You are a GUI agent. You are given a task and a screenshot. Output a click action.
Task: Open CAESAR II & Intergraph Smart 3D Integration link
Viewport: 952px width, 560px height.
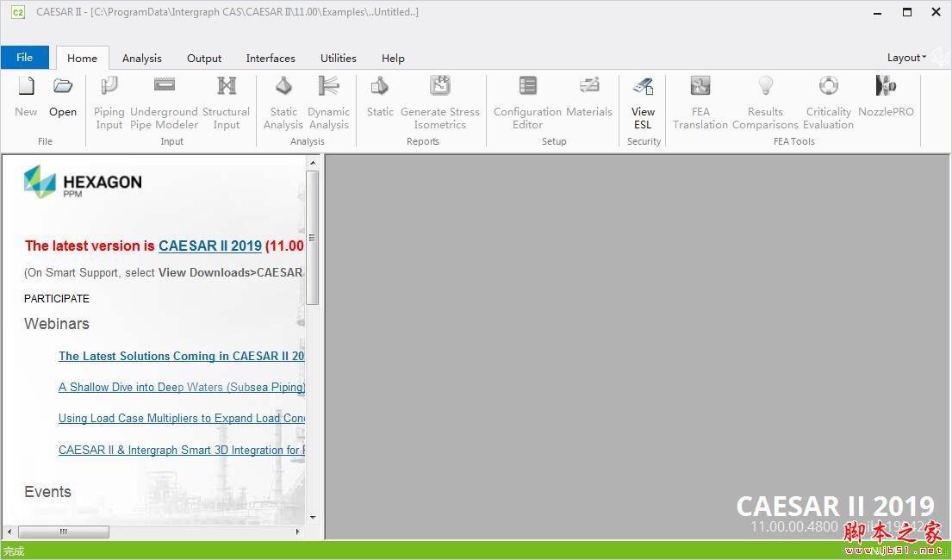tap(182, 450)
